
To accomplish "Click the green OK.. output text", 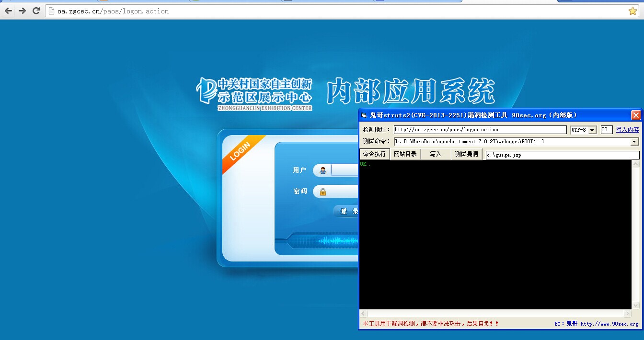I will tap(366, 164).
